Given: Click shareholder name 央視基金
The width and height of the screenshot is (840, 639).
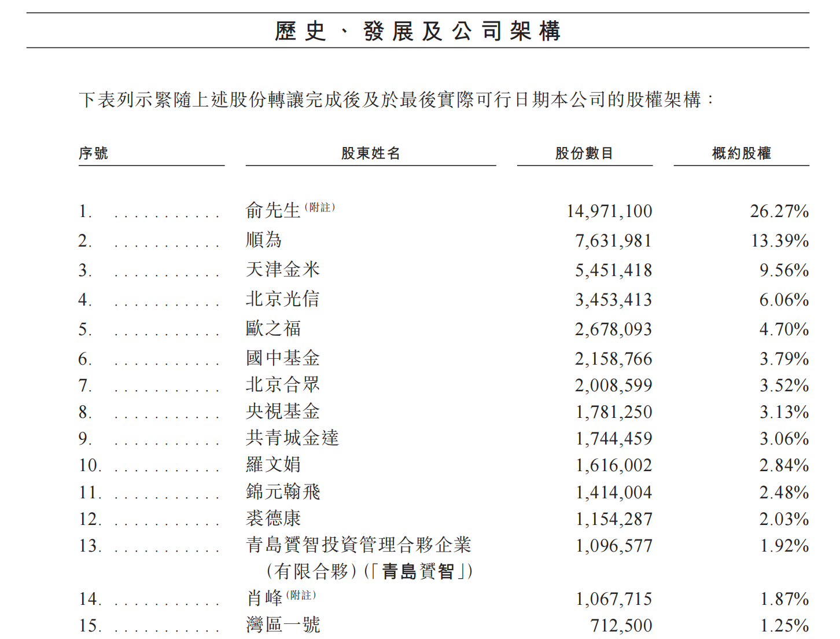Looking at the screenshot, I should (282, 412).
